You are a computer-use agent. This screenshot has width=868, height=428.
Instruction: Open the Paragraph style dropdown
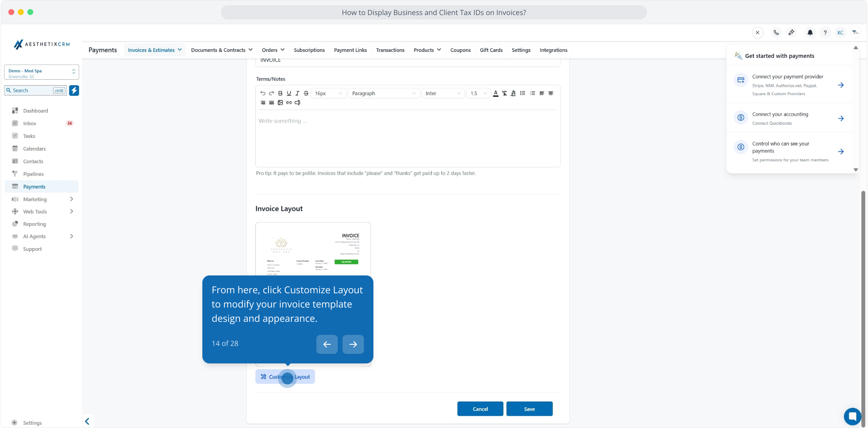[x=384, y=94]
